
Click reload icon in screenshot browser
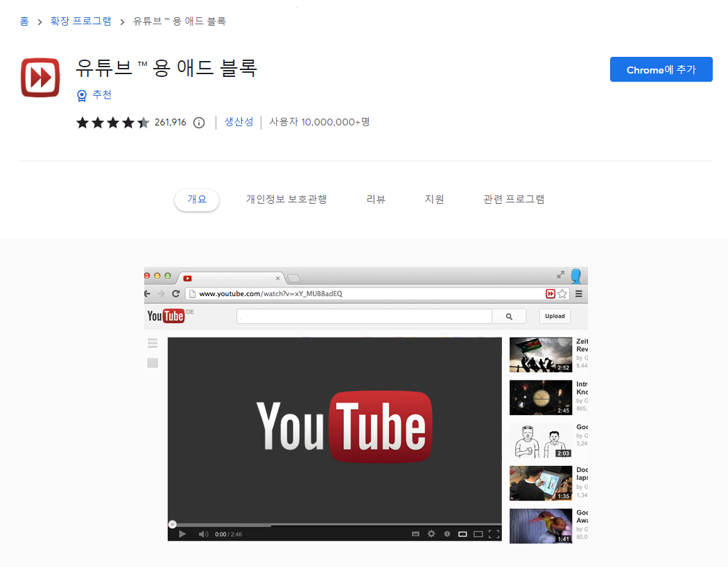[x=175, y=294]
